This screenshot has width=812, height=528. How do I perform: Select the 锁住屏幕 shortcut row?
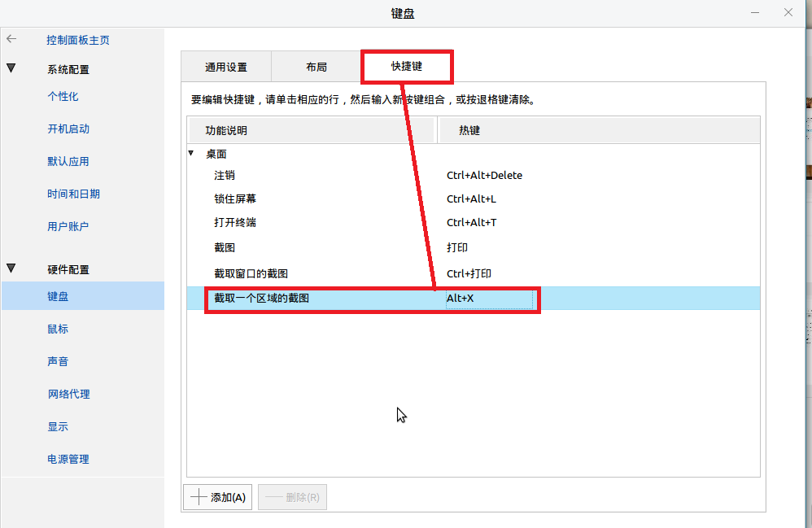click(474, 199)
